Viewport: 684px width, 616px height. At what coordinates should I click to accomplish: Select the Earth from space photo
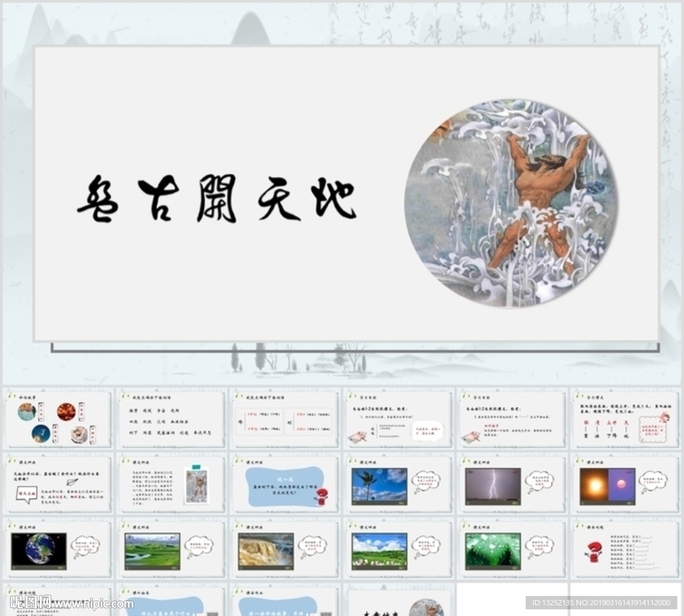39,551
